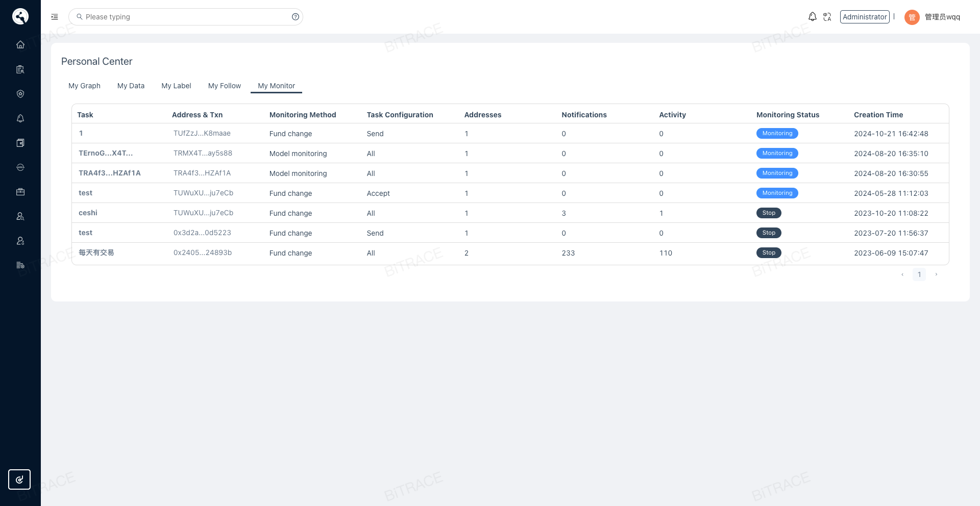980x506 pixels.
Task: Collapse the sidebar with the menu fold icon
Action: [x=55, y=17]
